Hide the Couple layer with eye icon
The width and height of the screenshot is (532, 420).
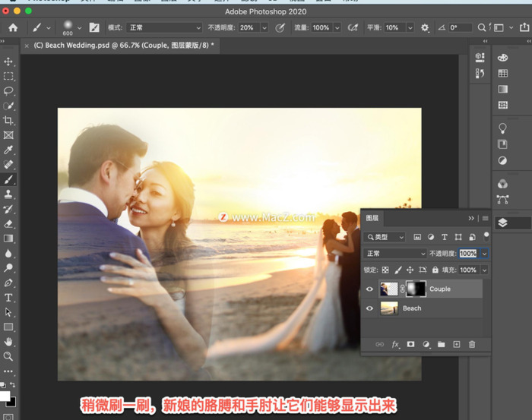click(370, 289)
